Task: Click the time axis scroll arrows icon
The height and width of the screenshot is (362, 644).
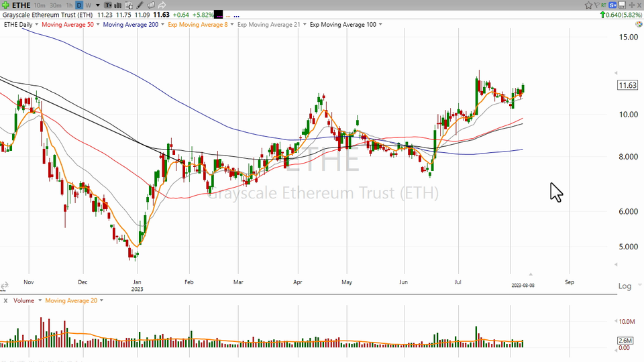Action: point(4,286)
